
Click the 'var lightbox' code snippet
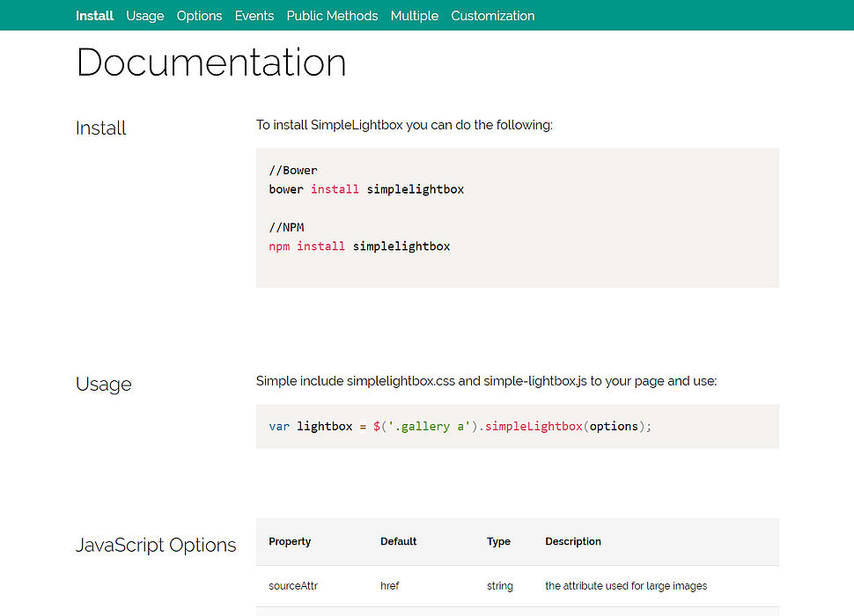point(460,427)
